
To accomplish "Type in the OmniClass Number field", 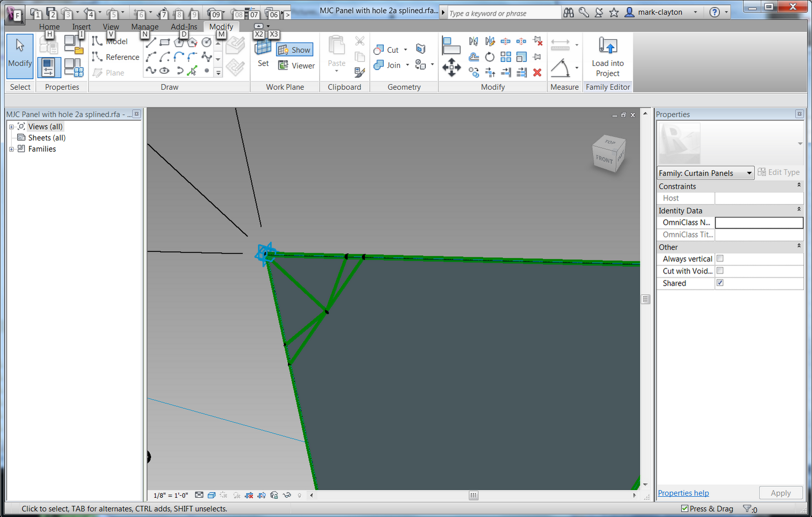I will tap(759, 222).
